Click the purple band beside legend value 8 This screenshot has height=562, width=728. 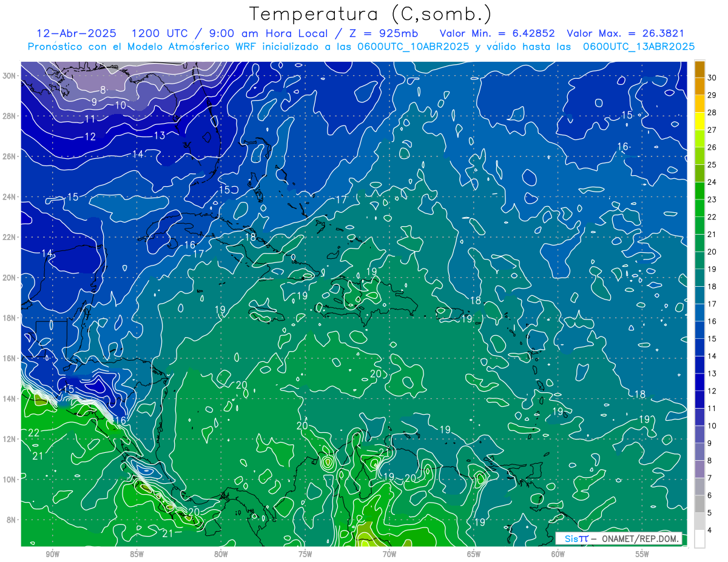699,452
